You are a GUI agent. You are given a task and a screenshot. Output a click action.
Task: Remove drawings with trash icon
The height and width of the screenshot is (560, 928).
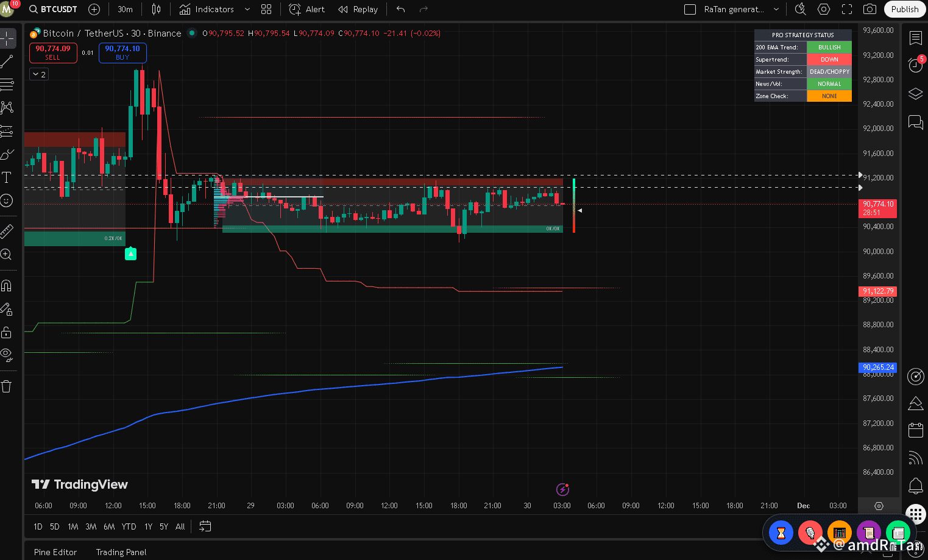[7, 386]
